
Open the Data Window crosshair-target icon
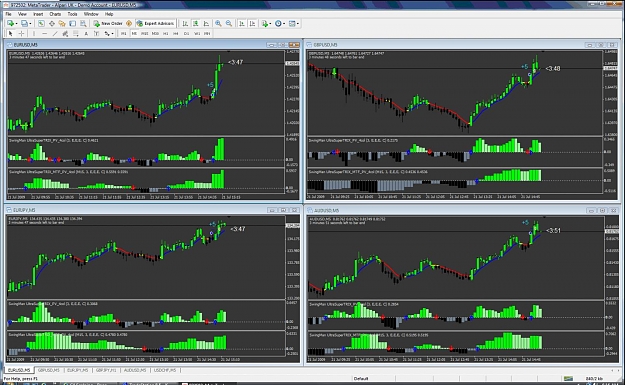click(x=52, y=24)
